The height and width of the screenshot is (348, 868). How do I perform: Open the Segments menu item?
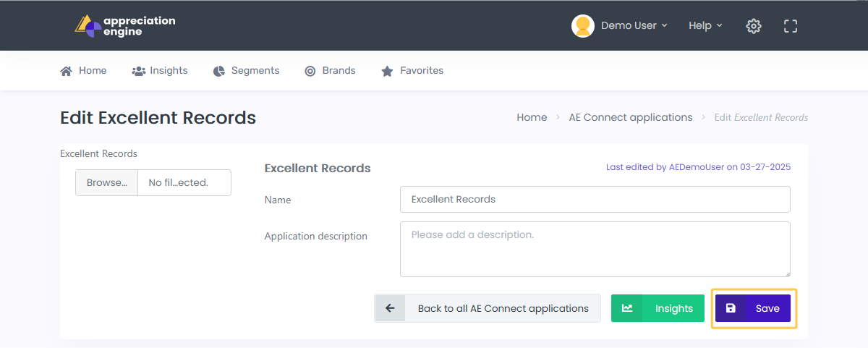(246, 71)
